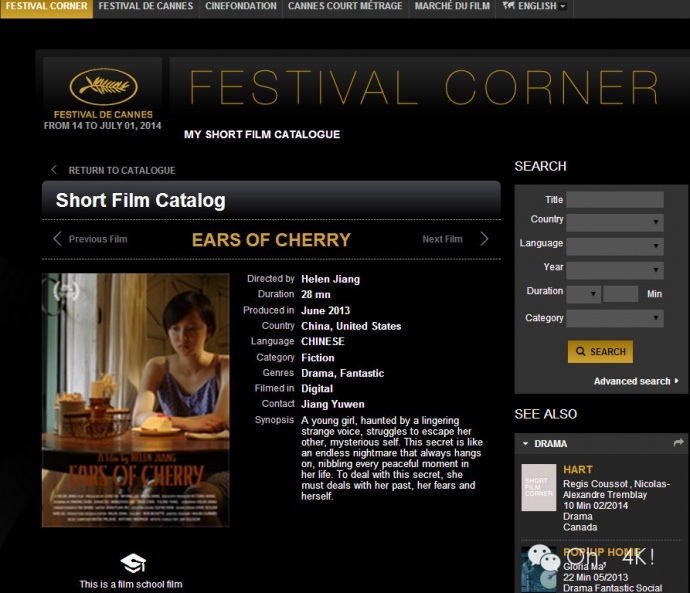Click the contact name Jiang Yuwen

click(333, 404)
